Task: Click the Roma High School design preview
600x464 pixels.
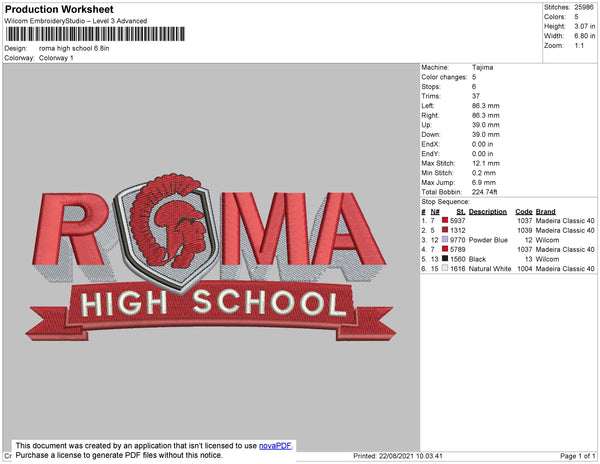Action: point(211,257)
